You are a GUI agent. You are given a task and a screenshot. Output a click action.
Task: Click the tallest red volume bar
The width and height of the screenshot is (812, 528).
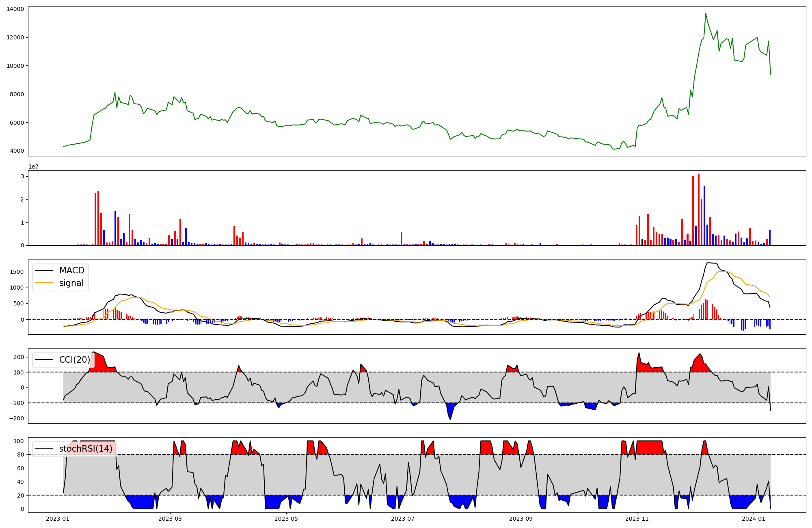tap(699, 210)
